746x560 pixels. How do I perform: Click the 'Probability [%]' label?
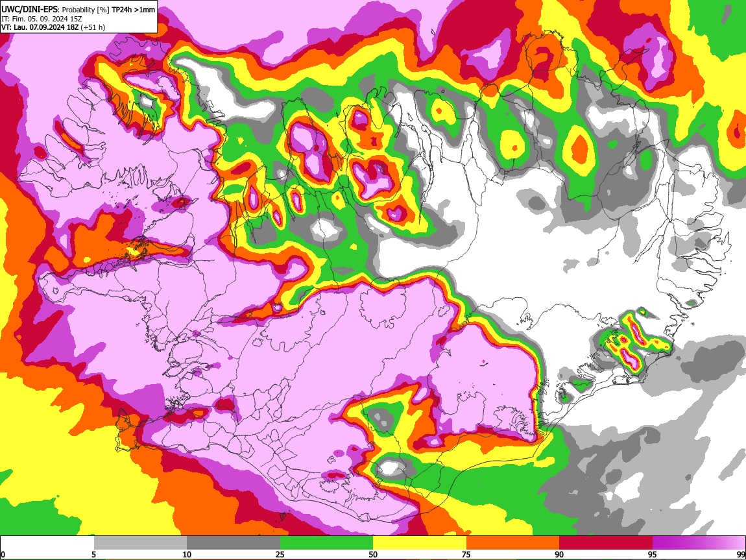click(x=86, y=10)
